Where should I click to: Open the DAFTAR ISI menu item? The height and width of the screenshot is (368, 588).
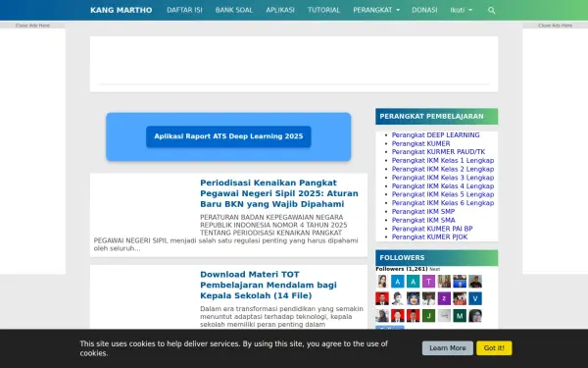[184, 10]
